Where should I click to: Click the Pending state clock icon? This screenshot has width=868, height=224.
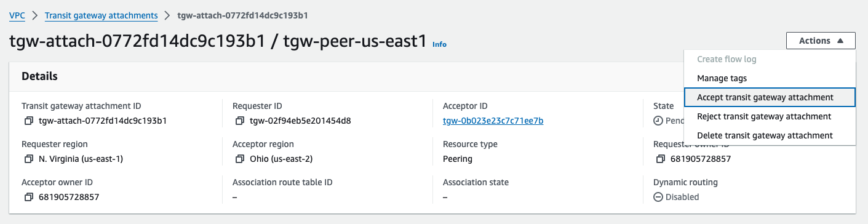click(658, 121)
